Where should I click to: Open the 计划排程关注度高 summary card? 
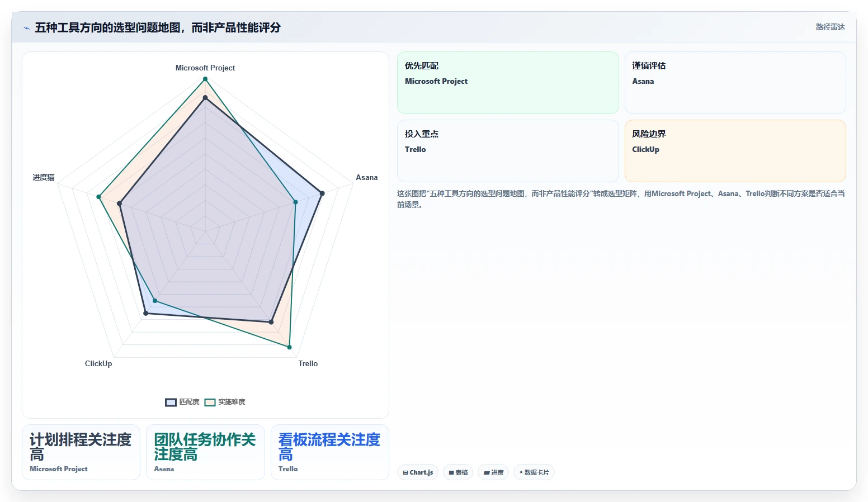coord(81,452)
